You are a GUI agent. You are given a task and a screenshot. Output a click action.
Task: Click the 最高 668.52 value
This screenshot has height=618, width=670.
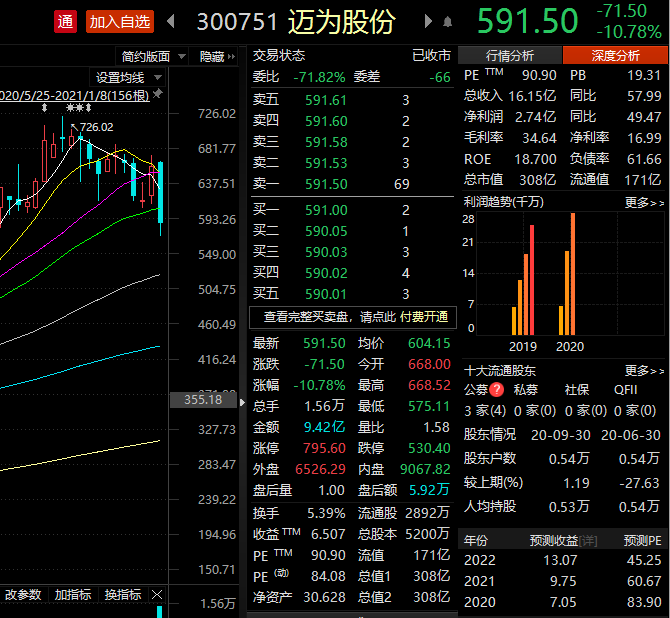tap(429, 385)
